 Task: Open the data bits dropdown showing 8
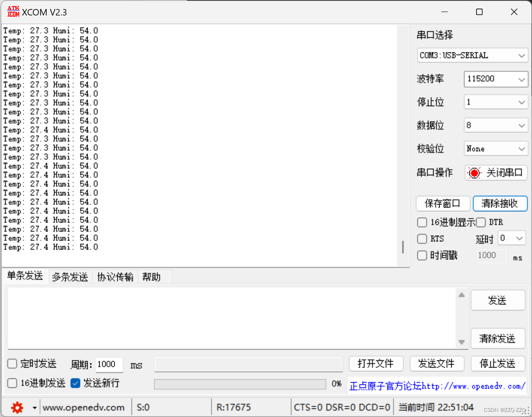(x=496, y=125)
